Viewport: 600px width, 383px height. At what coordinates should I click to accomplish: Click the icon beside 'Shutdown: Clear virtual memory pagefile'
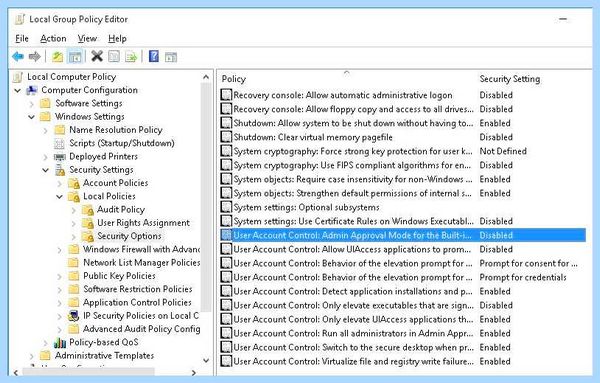(226, 137)
